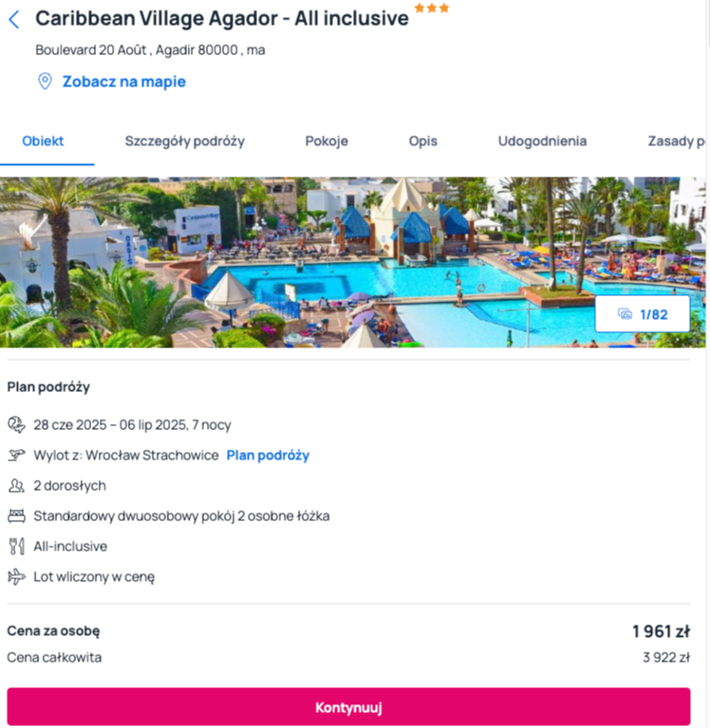Viewport: 710px width, 728px height.
Task: Click the hotel pool photo
Action: (x=353, y=262)
